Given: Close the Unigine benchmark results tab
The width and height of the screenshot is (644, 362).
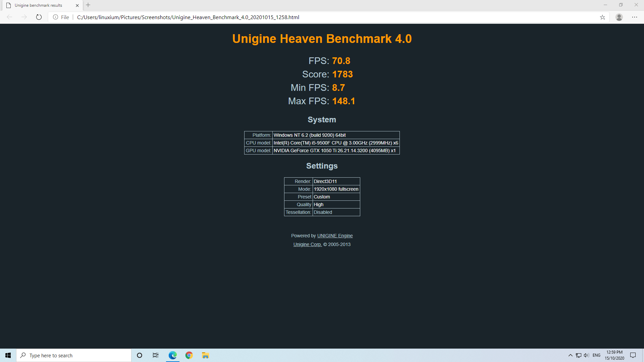Looking at the screenshot, I should click(77, 5).
